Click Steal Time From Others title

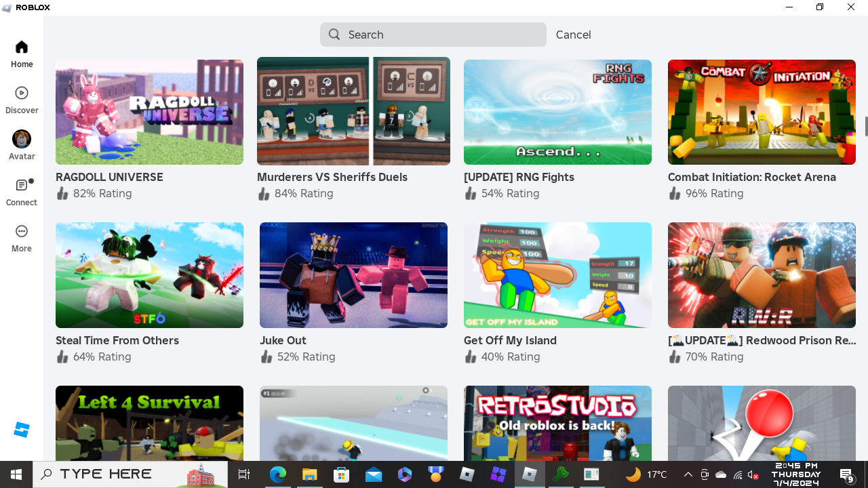click(x=117, y=340)
